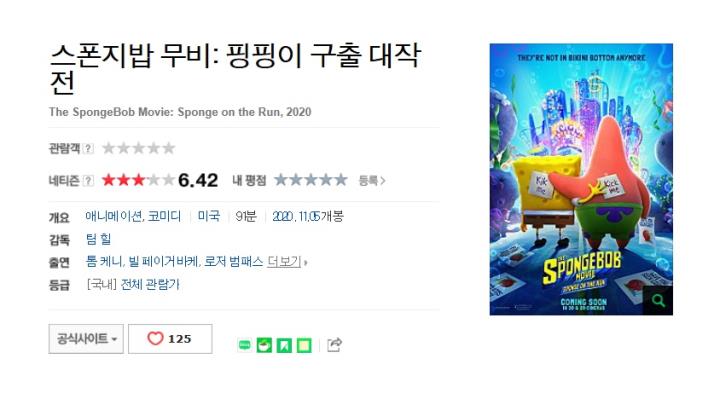Open the 등록 rating submit link
The height and width of the screenshot is (416, 720).
[371, 180]
